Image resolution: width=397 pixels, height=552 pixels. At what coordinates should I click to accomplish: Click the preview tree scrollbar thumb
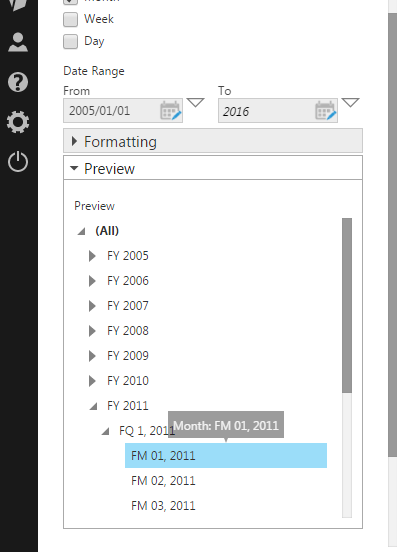[347, 305]
